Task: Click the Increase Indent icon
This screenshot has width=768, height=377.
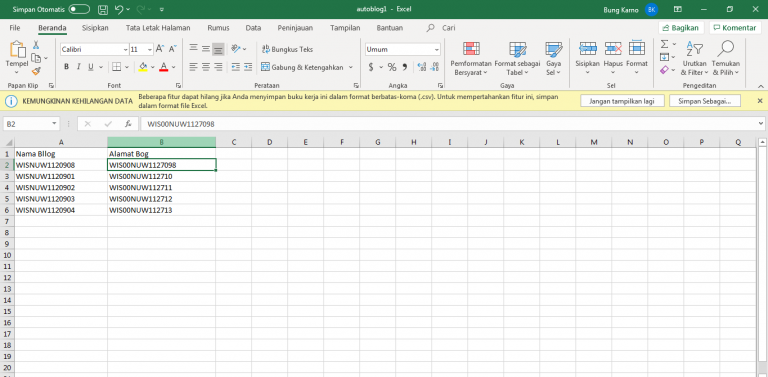Action: (x=248, y=67)
